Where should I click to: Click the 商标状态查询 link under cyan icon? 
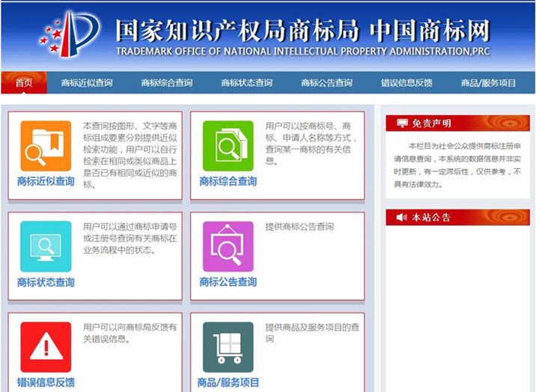point(46,283)
